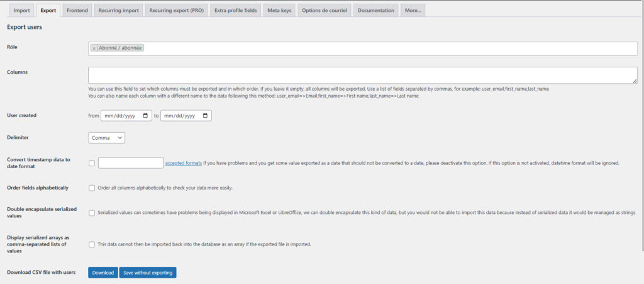Switch to the Import tab

[22, 11]
